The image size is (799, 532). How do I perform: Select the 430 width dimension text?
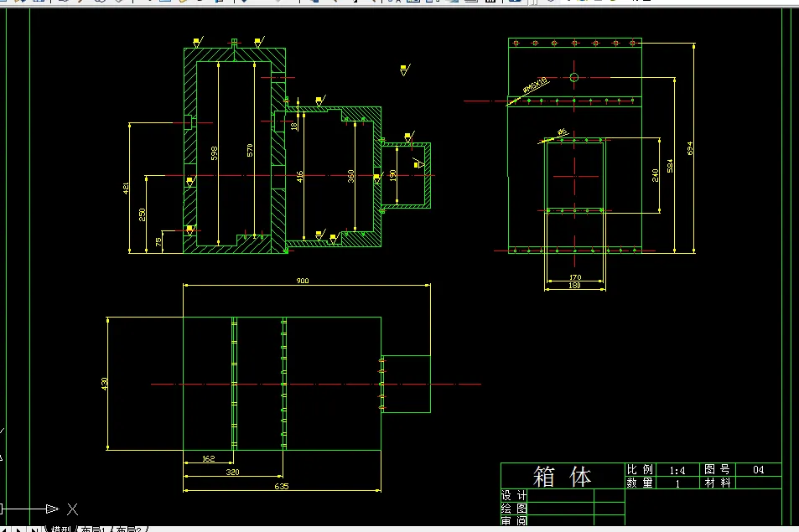[x=105, y=384]
